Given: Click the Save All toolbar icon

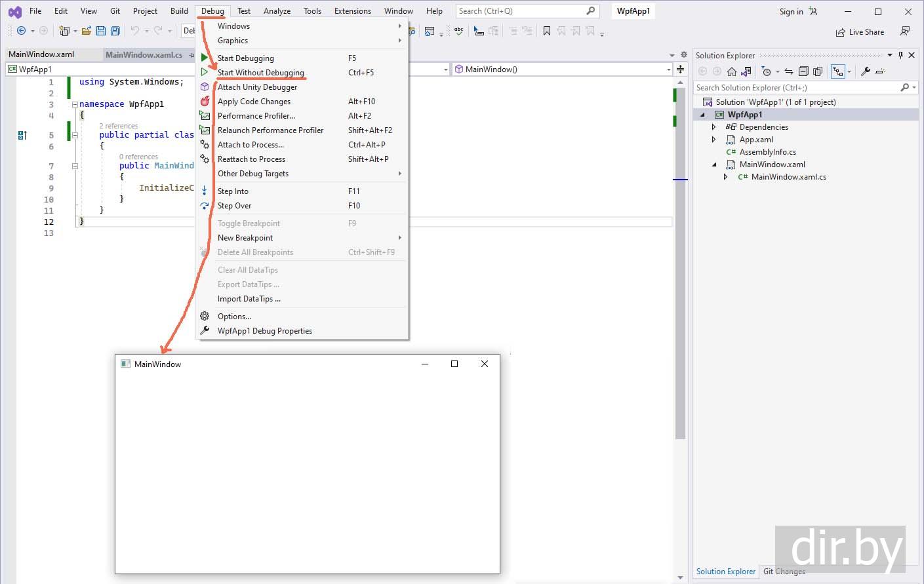Looking at the screenshot, I should (x=115, y=31).
